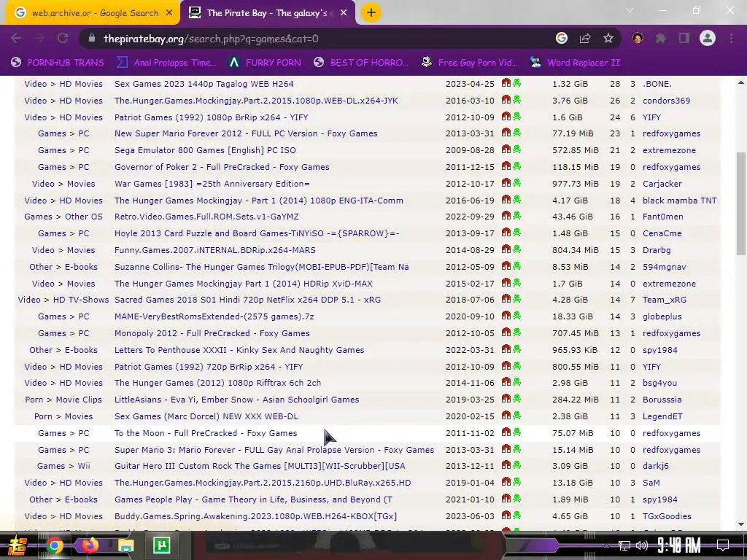
Task: Open the browser side panel icon
Action: [x=684, y=39]
